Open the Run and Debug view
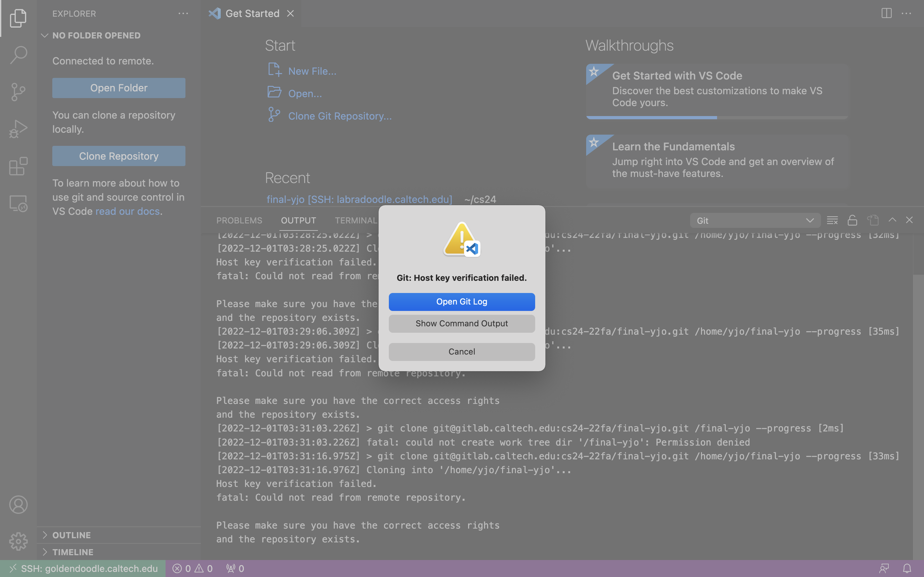This screenshot has width=924, height=577. 18,129
